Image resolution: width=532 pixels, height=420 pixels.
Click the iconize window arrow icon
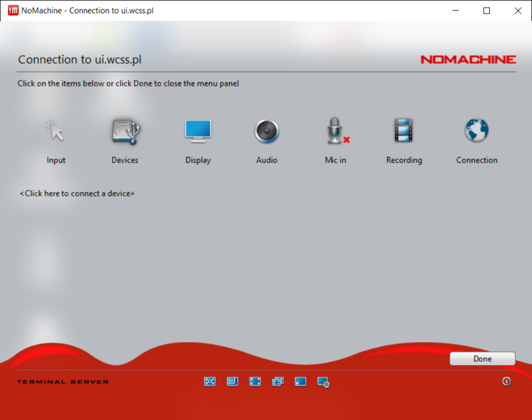300,382
